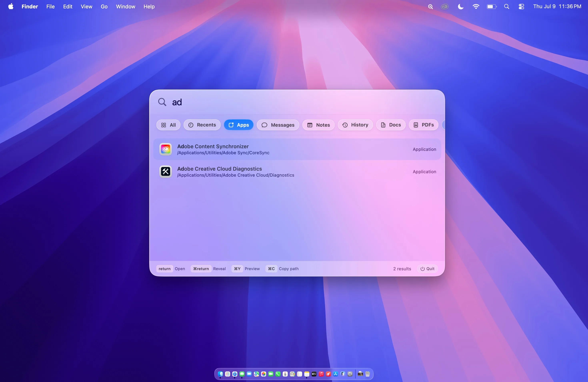Open Mail from the Dock
The image size is (588, 382).
[249, 374]
